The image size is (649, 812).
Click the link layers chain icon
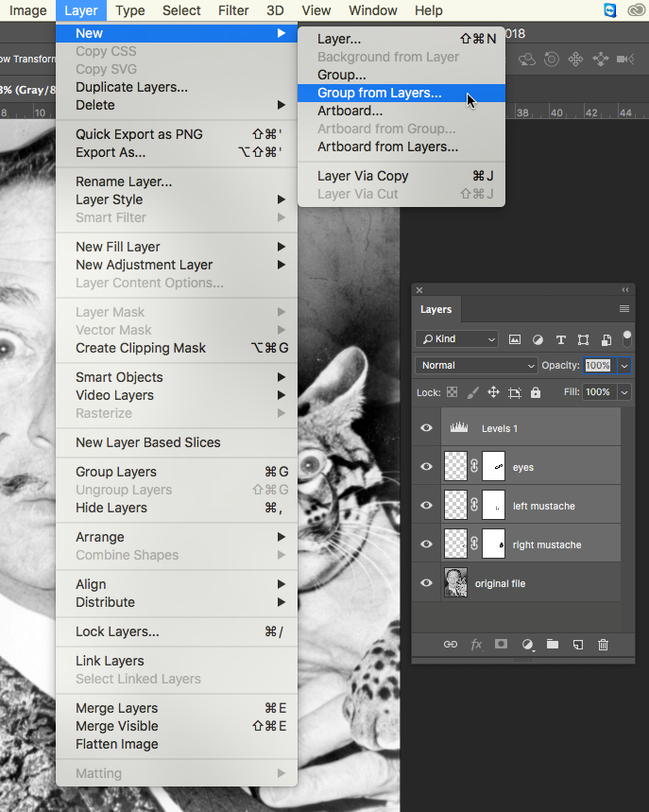[451, 645]
